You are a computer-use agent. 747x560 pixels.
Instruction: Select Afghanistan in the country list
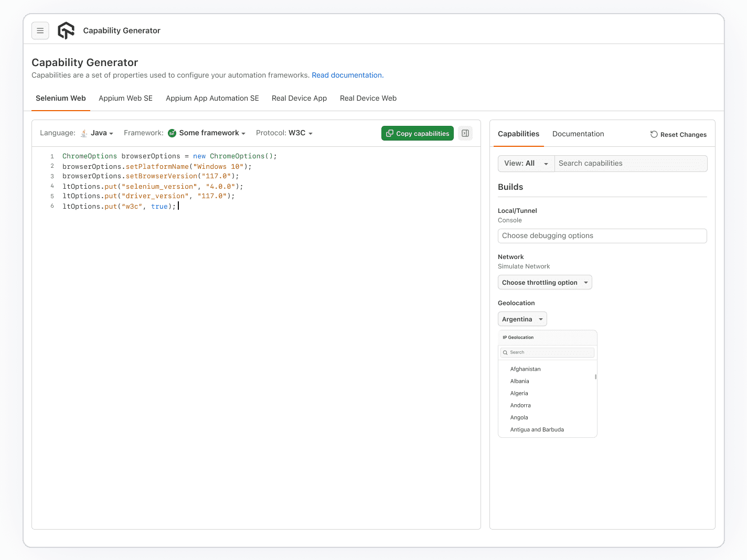525,369
